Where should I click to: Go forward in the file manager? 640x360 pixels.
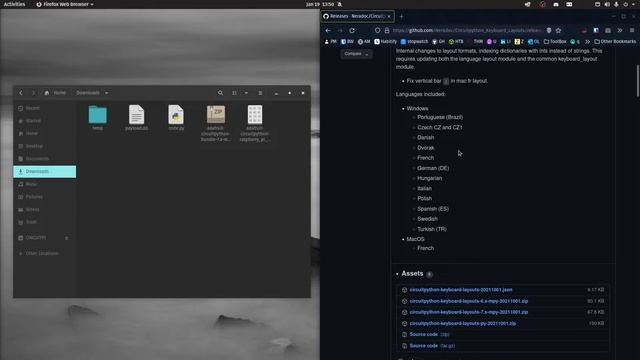pyautogui.click(x=33, y=93)
